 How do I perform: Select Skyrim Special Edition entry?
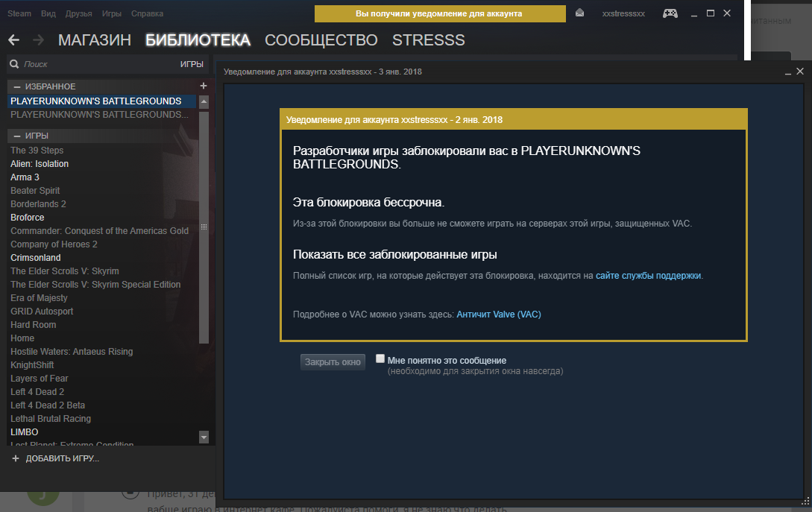95,285
